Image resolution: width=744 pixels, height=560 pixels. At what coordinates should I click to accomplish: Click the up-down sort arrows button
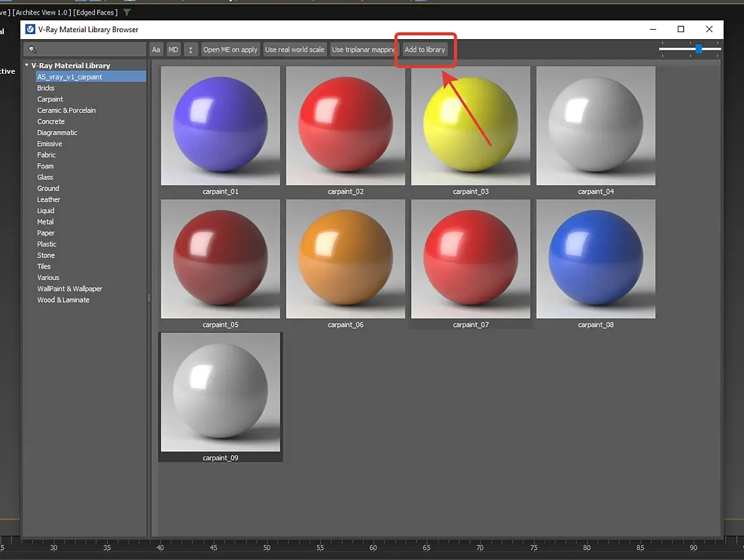190,49
